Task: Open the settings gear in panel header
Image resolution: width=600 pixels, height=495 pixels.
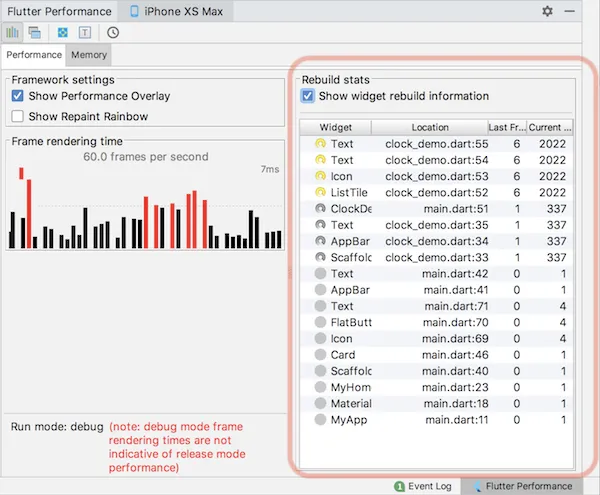Action: [x=547, y=11]
